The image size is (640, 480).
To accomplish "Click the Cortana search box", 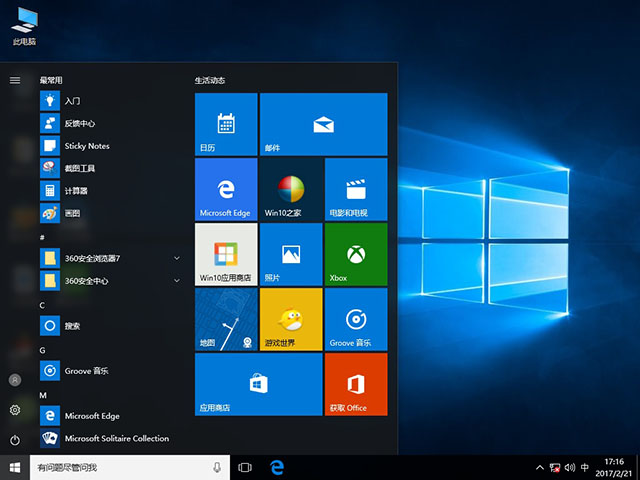I will [130, 467].
